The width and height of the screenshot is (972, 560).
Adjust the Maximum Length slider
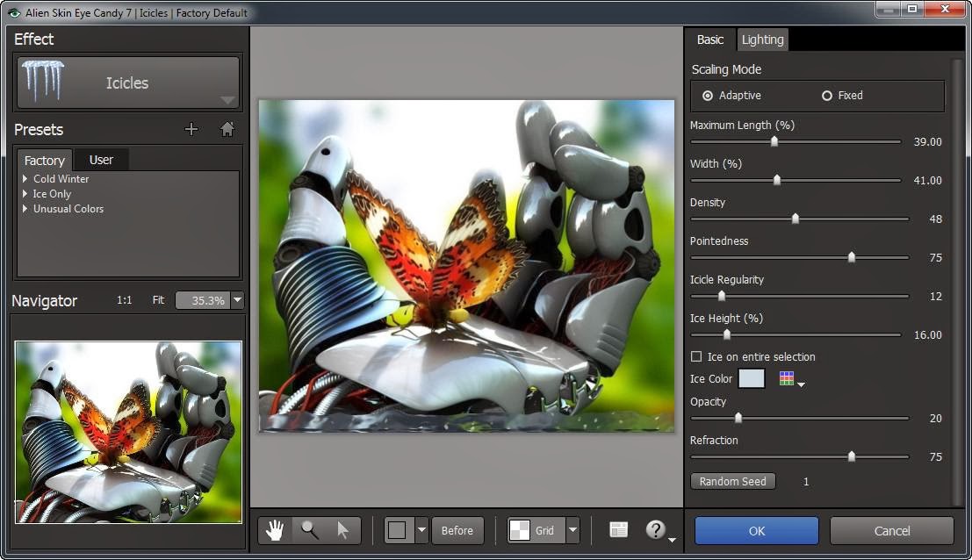point(774,141)
